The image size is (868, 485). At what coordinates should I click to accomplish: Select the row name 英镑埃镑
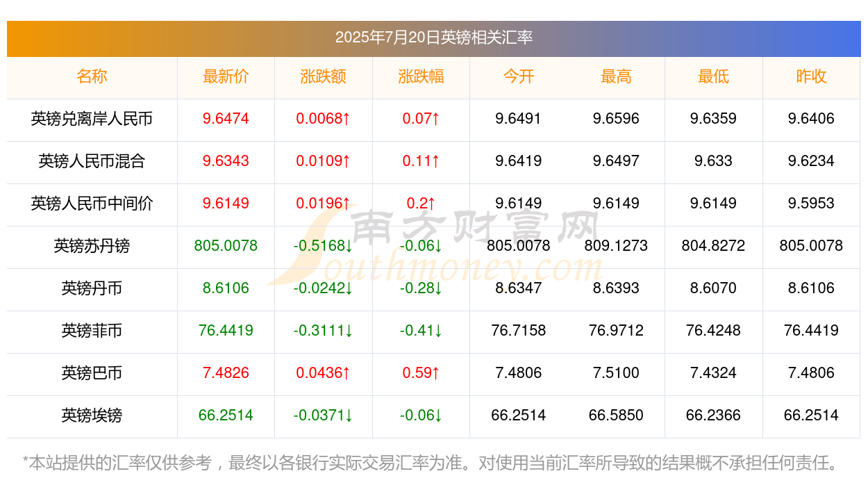tap(92, 416)
